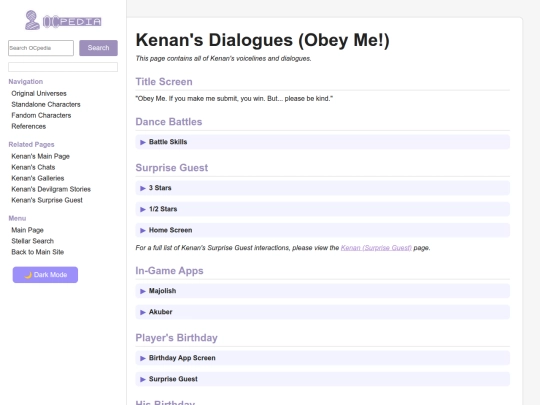
Task: Expand the Majolish section
Action: click(322, 291)
